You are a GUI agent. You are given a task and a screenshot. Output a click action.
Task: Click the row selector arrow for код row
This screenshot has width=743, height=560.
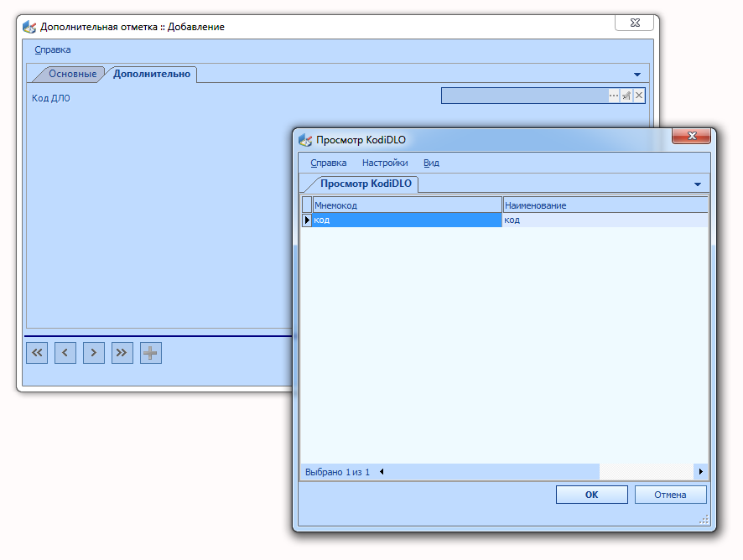(307, 220)
